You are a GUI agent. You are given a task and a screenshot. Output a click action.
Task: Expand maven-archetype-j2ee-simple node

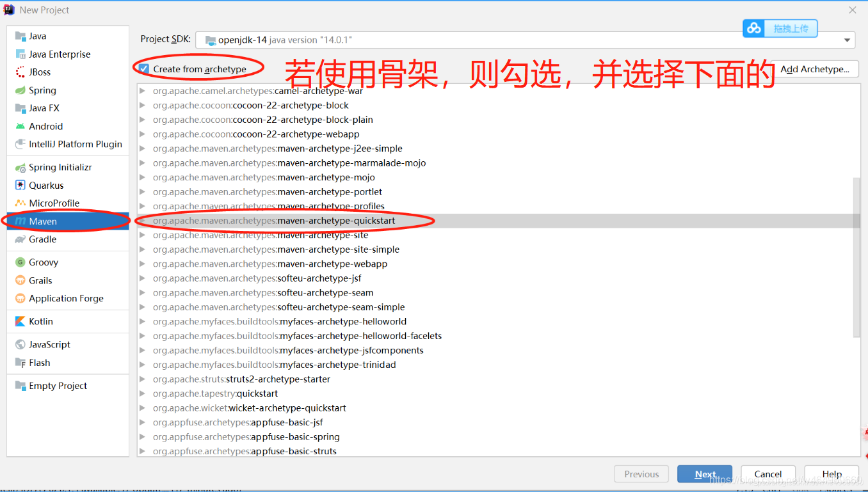tap(142, 149)
